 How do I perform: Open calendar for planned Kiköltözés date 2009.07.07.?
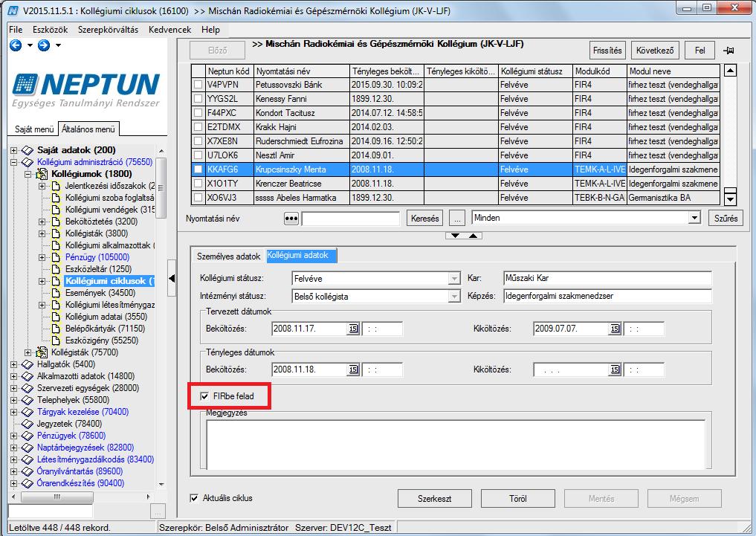click(615, 329)
